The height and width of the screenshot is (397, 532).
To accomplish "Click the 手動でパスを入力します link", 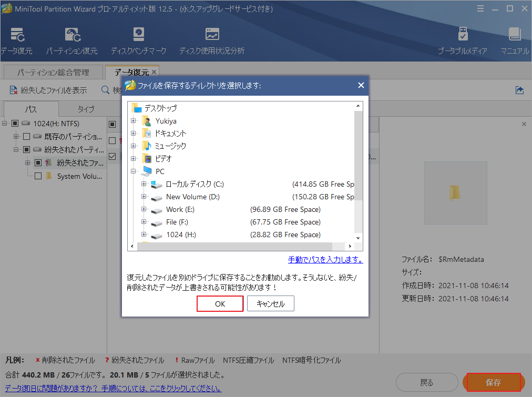I will click(325, 259).
